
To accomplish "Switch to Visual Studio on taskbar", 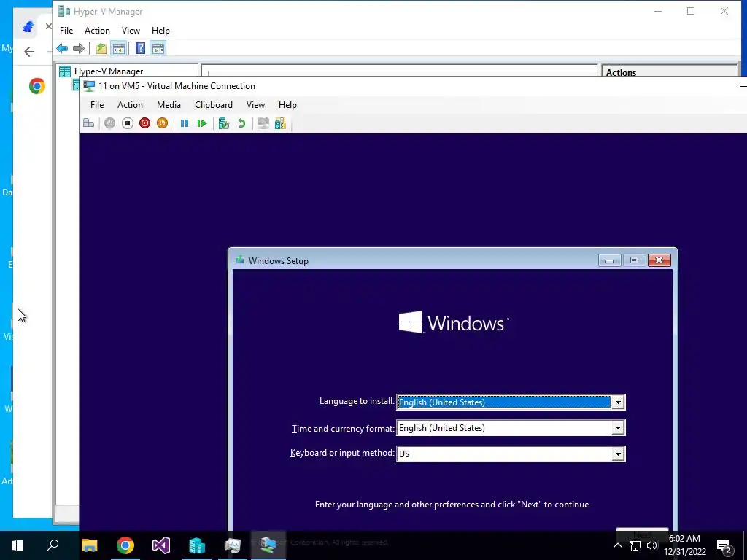I will click(161, 545).
